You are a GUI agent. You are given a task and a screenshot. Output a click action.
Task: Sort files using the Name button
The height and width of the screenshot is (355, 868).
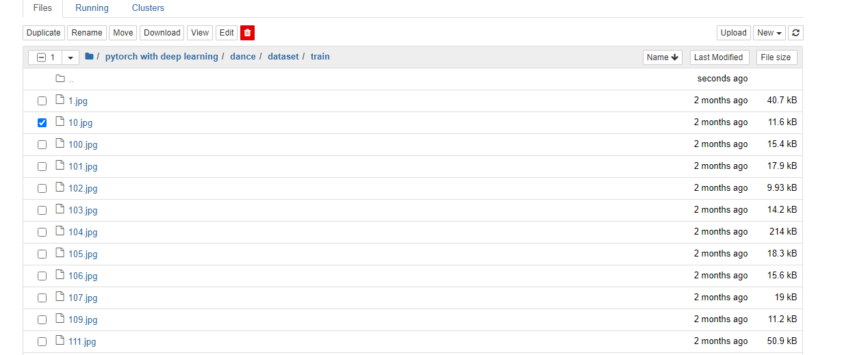662,57
